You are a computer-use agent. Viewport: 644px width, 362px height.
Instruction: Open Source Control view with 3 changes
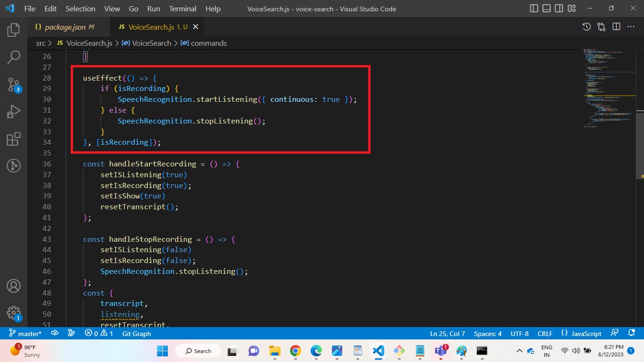[14, 85]
